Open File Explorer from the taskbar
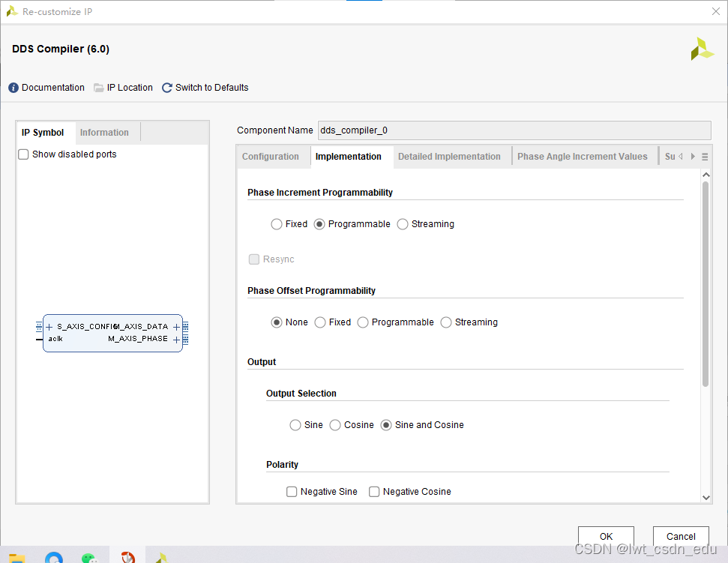Screen dimensions: 728x563 pyautogui.click(x=16, y=558)
